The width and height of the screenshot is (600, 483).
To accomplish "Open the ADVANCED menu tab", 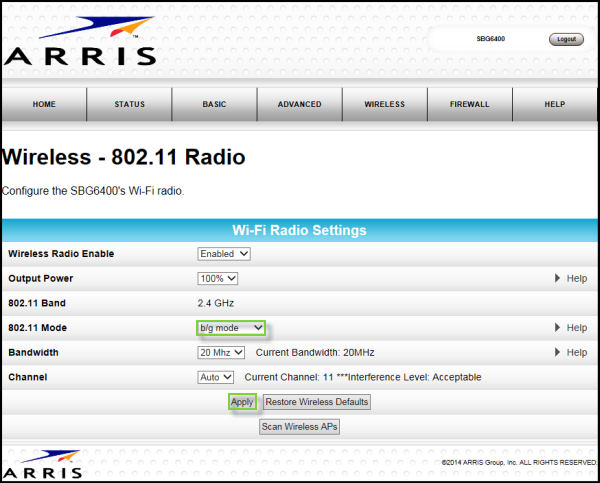I will [x=299, y=104].
